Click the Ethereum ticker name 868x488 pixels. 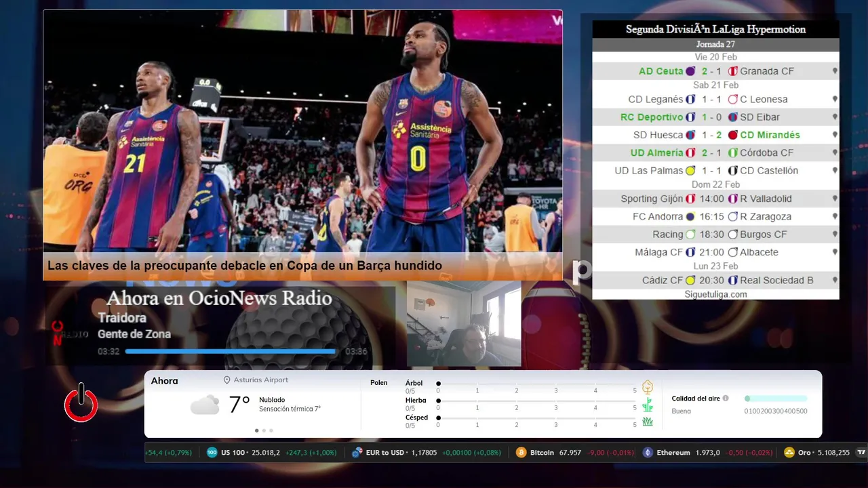click(x=673, y=453)
